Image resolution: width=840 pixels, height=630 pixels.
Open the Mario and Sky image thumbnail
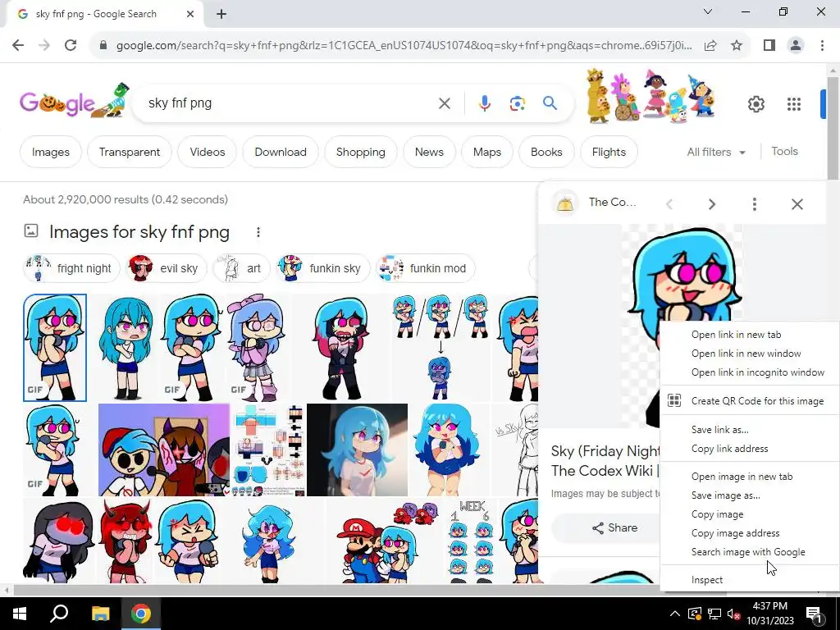pyautogui.click(x=382, y=541)
